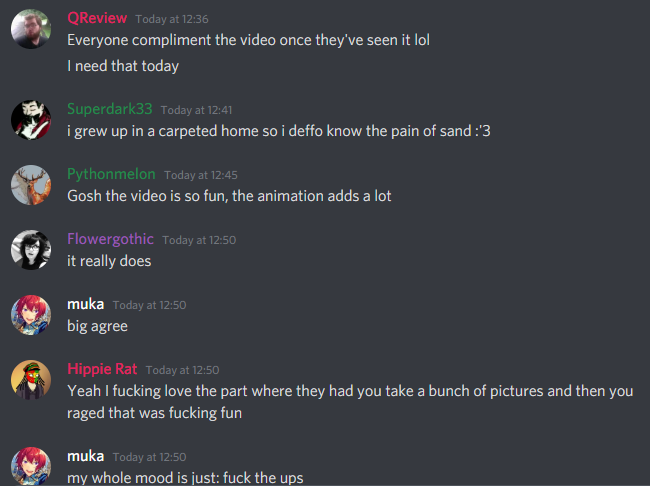The height and width of the screenshot is (486, 650).
Task: Click muka's username above "big agree"
Action: (x=85, y=304)
